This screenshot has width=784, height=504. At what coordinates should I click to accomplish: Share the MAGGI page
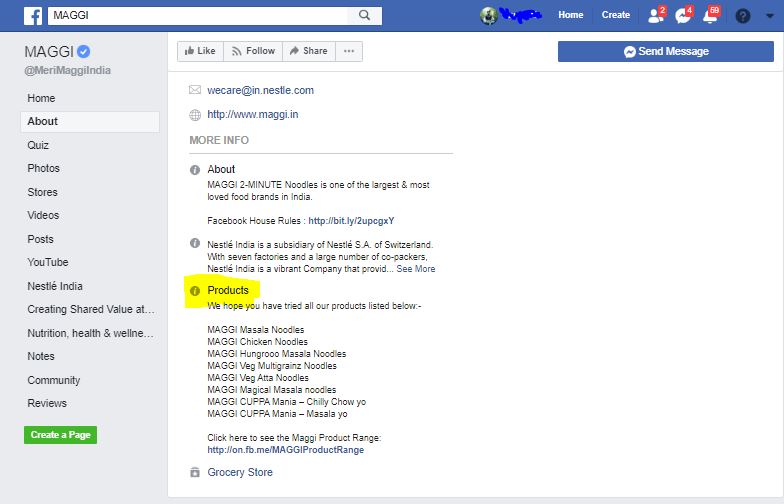pos(307,51)
